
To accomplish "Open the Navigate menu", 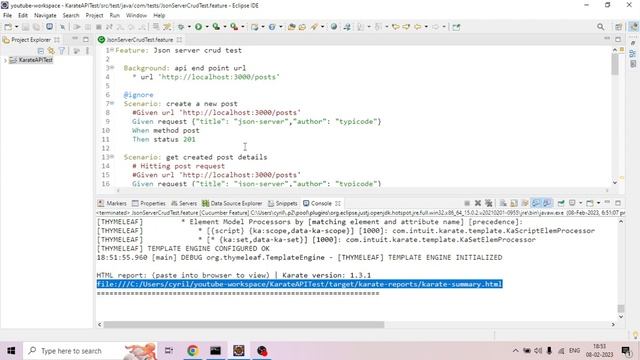I will [x=45, y=16].
